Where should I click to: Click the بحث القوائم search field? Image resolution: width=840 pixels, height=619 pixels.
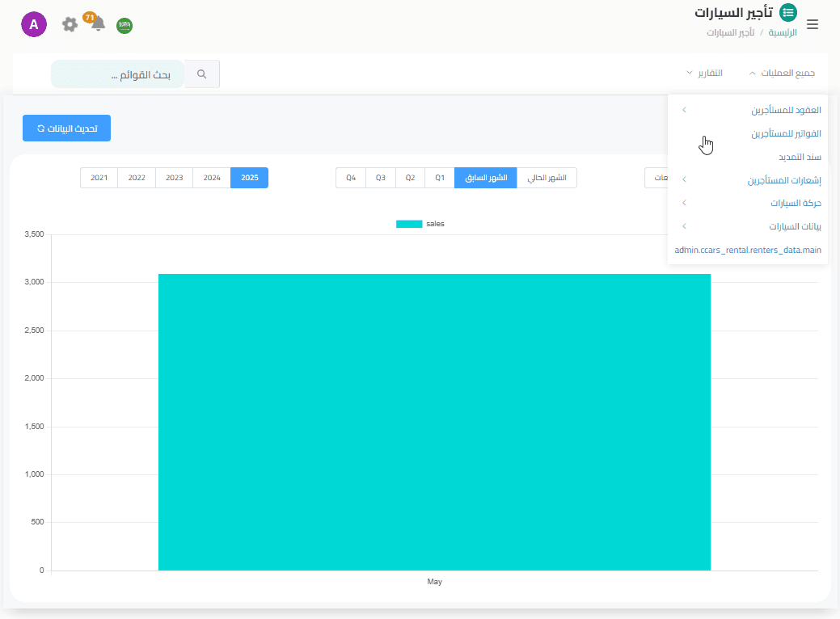point(118,74)
